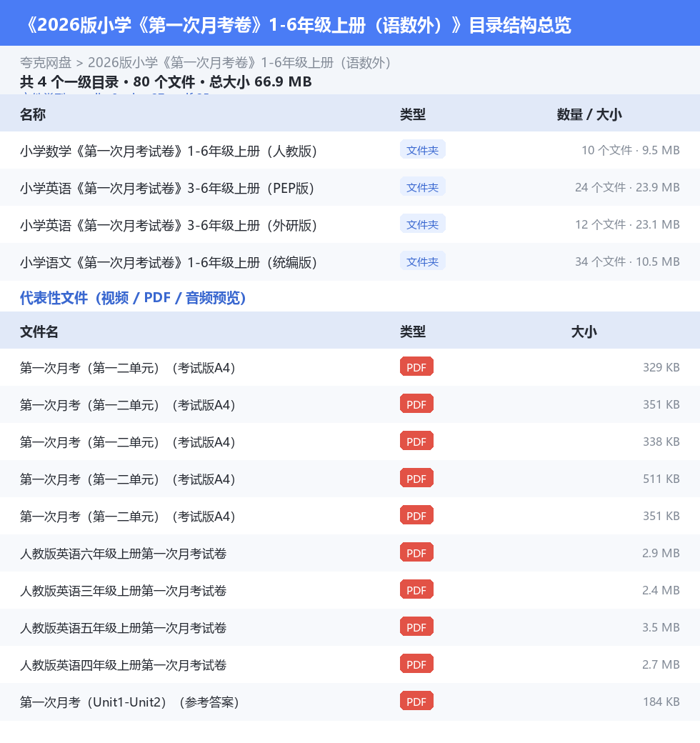Click the 名称 column header
This screenshot has height=743, width=700.
pyautogui.click(x=33, y=114)
